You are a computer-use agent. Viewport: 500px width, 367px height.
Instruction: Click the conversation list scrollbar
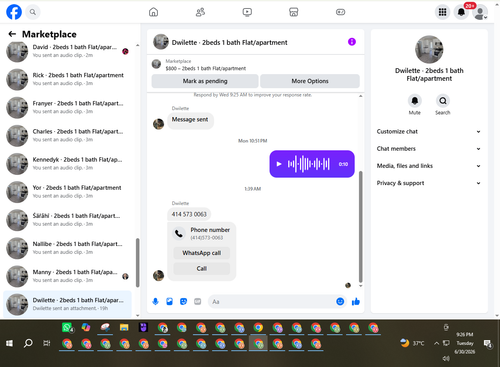point(137,262)
